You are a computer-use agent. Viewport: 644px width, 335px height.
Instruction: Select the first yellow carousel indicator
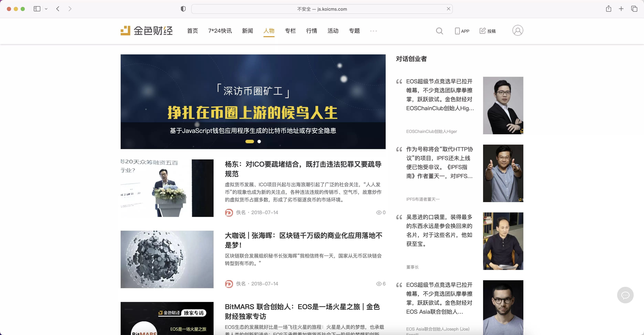[x=250, y=142]
